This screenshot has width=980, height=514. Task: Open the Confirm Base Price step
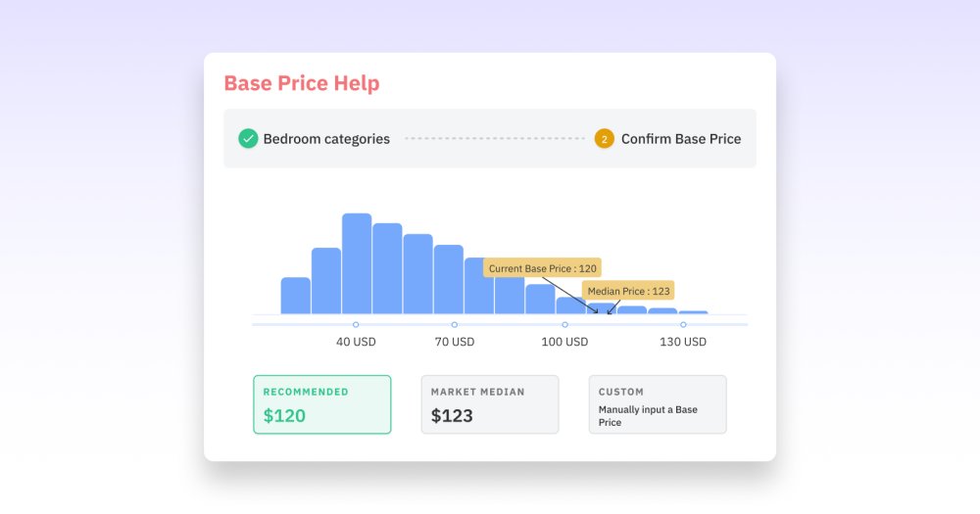680,139
